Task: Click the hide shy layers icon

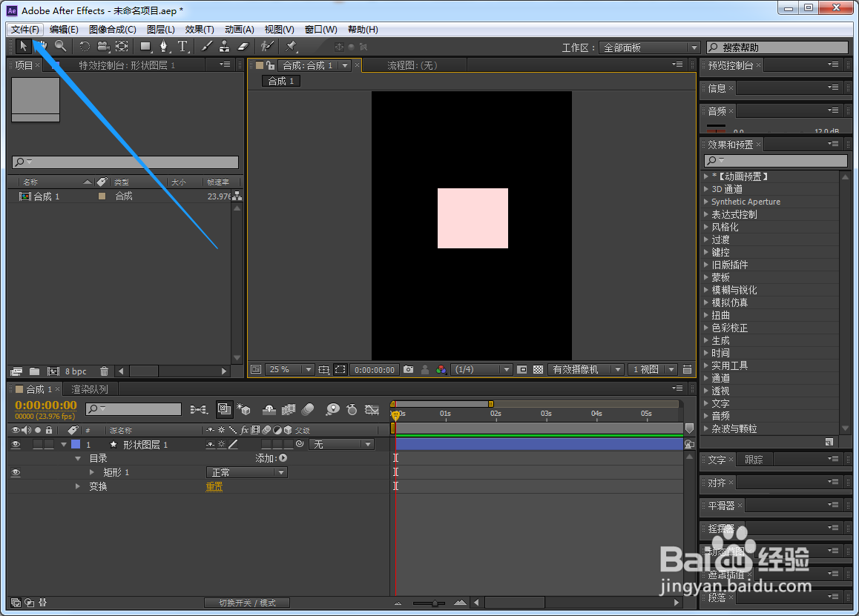Action: point(269,410)
